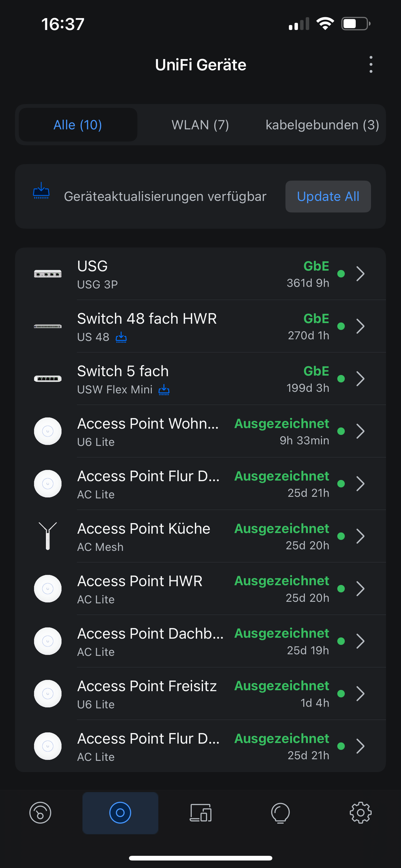Expand USG device details chevron
401x868 pixels.
point(360,274)
